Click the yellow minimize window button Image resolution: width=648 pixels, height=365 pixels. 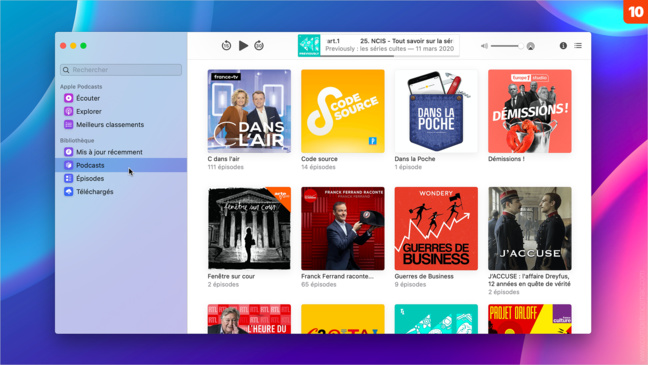[73, 45]
